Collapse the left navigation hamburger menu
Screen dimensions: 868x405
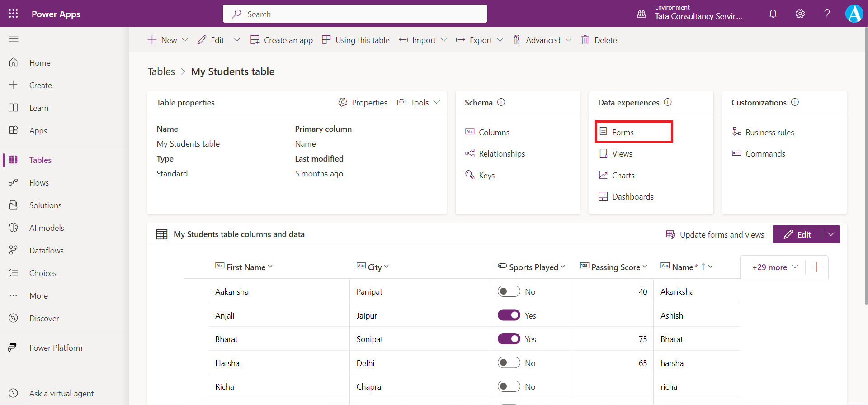[x=14, y=39]
